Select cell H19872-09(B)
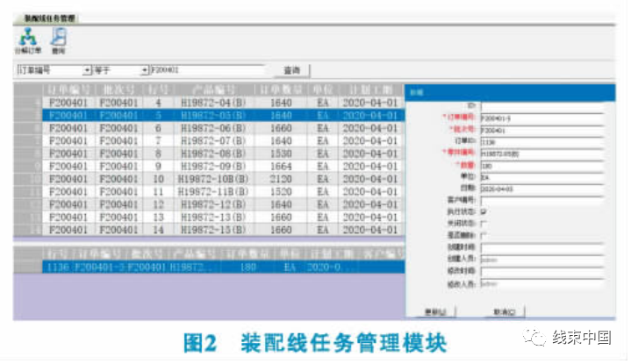The height and width of the screenshot is (364, 631). point(213,166)
